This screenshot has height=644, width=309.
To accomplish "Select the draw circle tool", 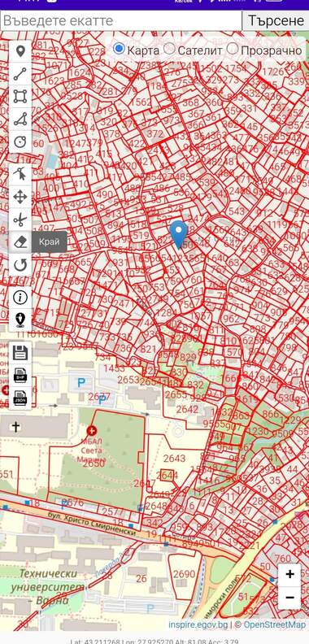I will pyautogui.click(x=20, y=141).
